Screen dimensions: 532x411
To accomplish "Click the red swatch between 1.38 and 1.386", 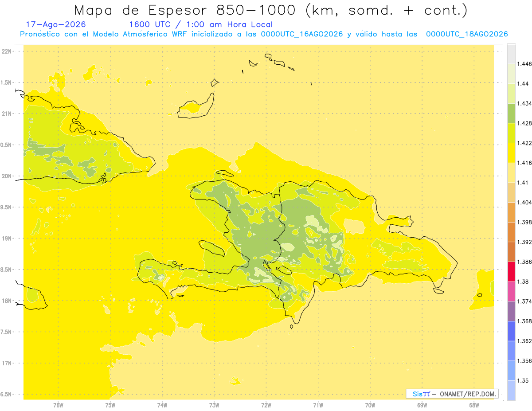I will click(511, 271).
